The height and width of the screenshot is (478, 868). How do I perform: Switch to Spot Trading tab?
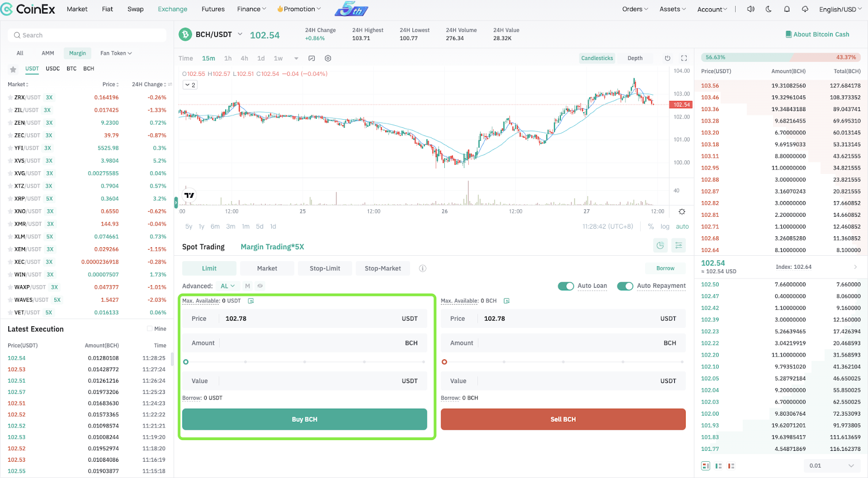[203, 247]
